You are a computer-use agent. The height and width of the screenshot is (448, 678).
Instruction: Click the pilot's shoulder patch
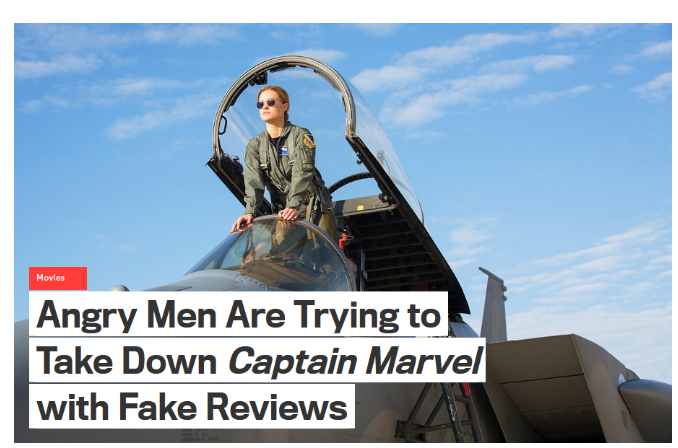pos(309,141)
